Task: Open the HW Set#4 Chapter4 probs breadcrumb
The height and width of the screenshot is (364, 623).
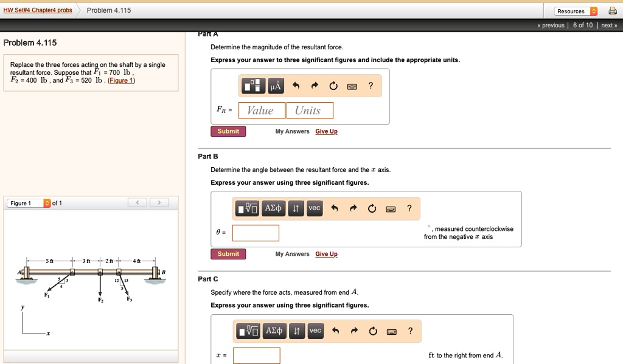Action: coord(37,10)
